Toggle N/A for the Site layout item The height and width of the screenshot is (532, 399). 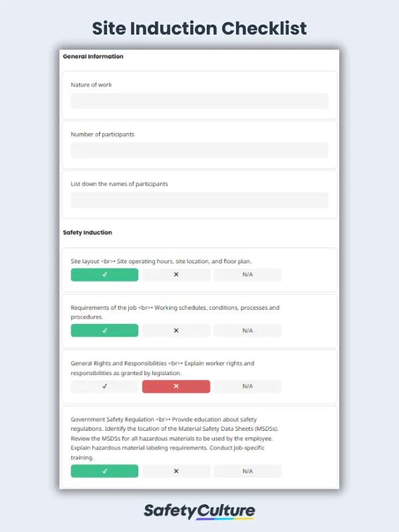(247, 275)
